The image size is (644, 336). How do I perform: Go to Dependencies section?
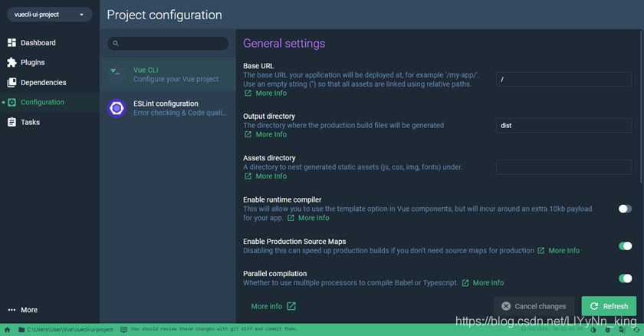coord(50,83)
